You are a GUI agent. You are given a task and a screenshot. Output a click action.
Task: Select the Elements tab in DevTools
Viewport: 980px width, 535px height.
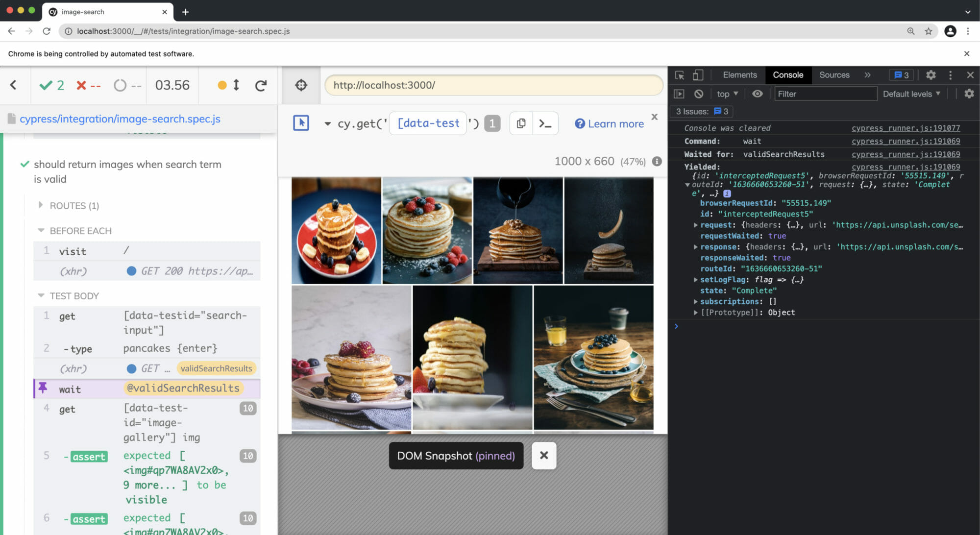(x=738, y=74)
